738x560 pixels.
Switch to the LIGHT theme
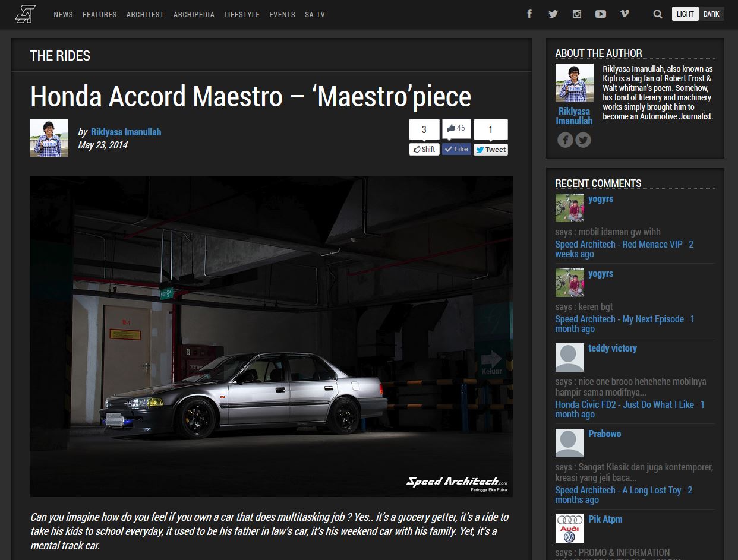tap(685, 14)
